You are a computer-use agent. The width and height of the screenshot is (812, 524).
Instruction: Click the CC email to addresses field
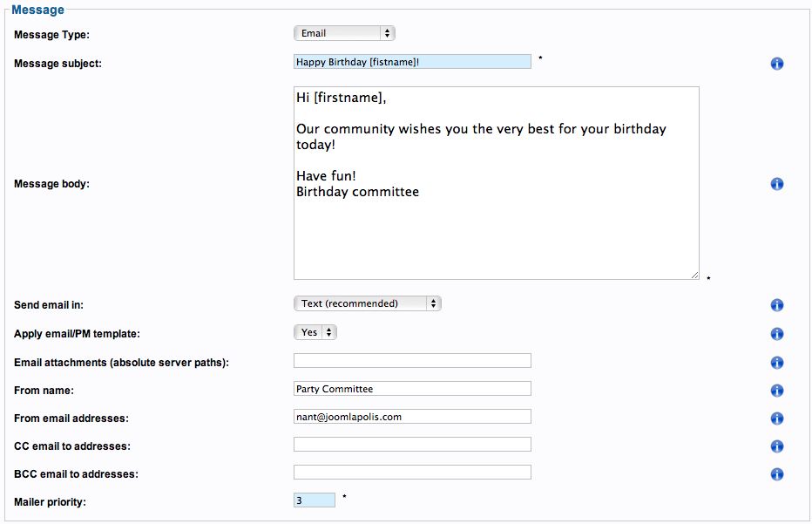tap(412, 445)
